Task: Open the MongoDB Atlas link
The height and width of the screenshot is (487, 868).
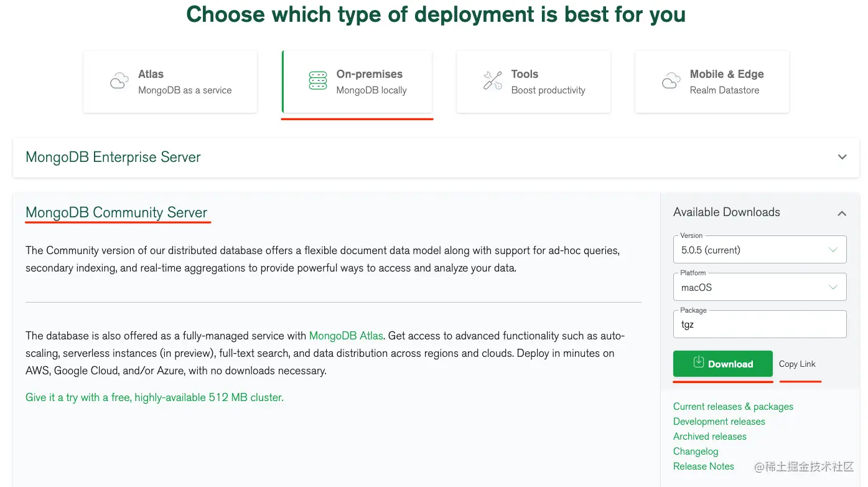Action: (x=346, y=336)
